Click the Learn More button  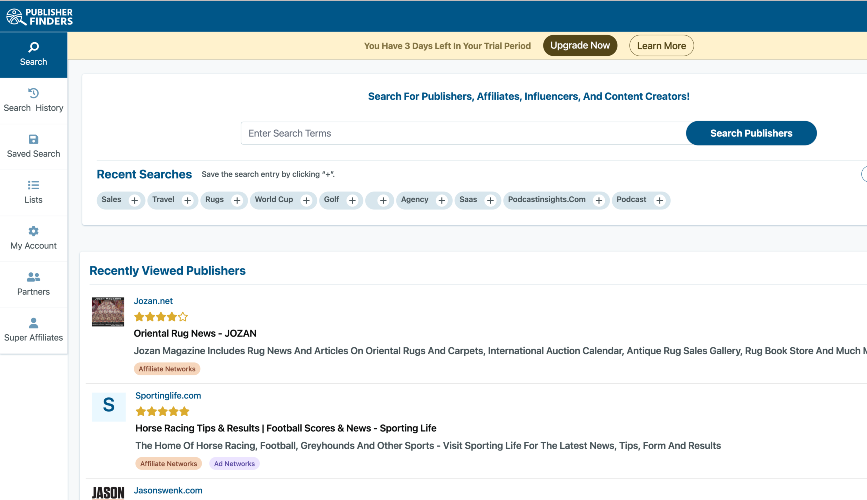pyautogui.click(x=661, y=46)
